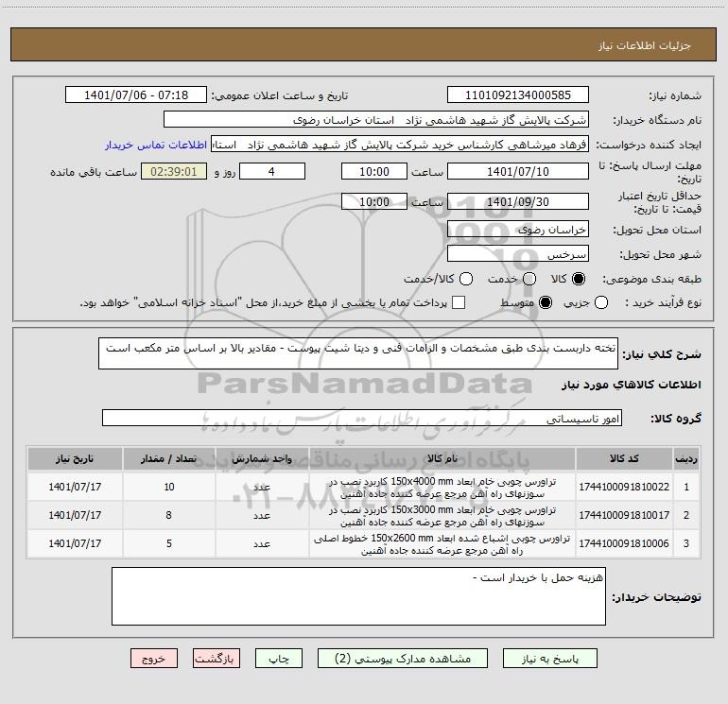Click the ردیف column header
This screenshot has width=728, height=704.
(686, 459)
